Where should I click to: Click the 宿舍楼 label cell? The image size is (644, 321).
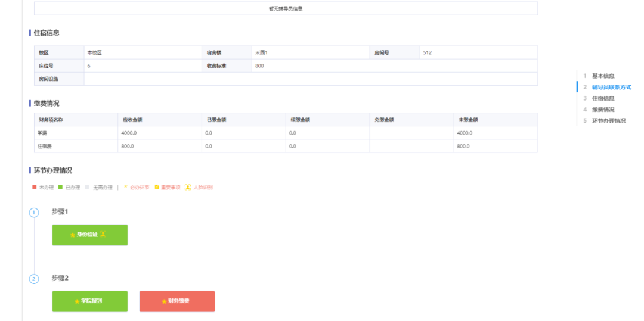227,52
